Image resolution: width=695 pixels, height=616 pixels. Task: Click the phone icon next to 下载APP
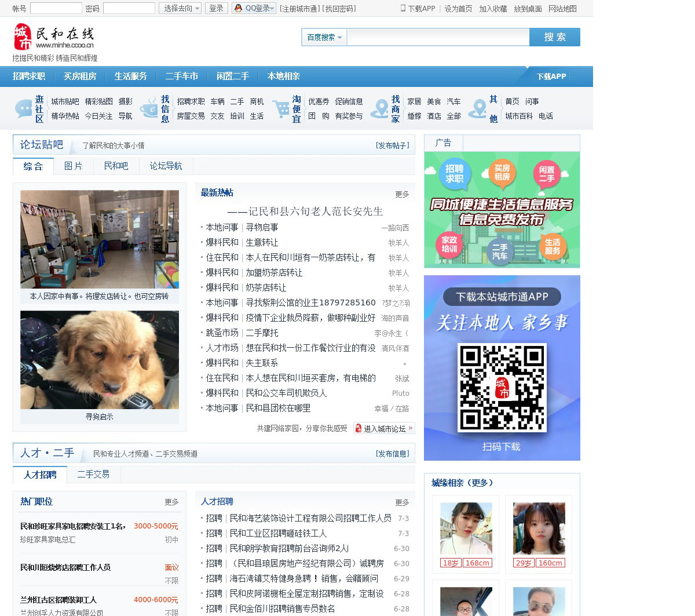tap(403, 8)
